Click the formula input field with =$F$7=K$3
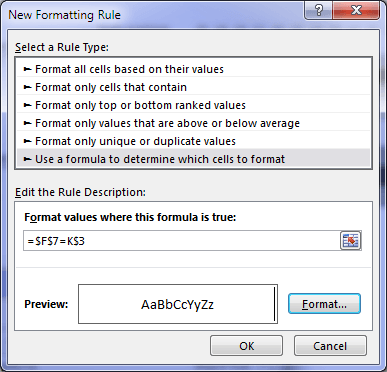The height and width of the screenshot is (372, 387). point(182,241)
